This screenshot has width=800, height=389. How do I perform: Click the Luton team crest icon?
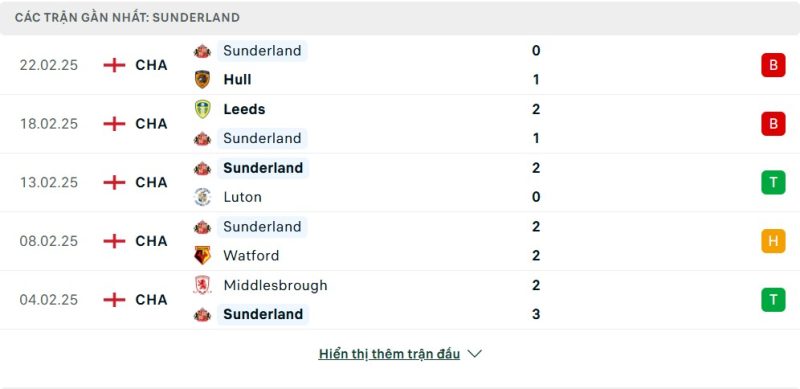tap(202, 197)
